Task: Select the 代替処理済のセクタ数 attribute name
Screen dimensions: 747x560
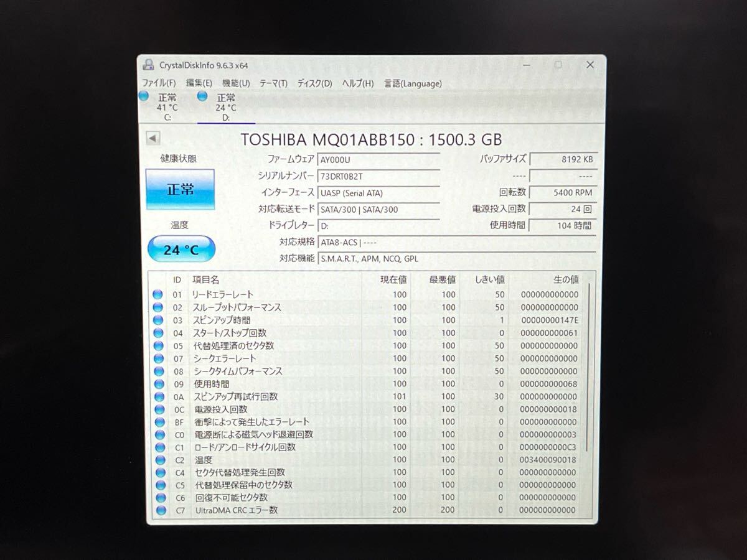Action: (x=233, y=346)
